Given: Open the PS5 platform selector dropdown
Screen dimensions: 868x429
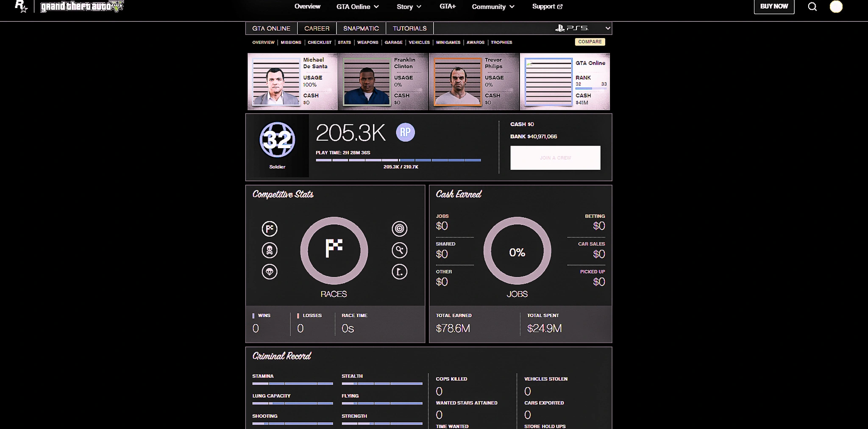Looking at the screenshot, I should 582,28.
